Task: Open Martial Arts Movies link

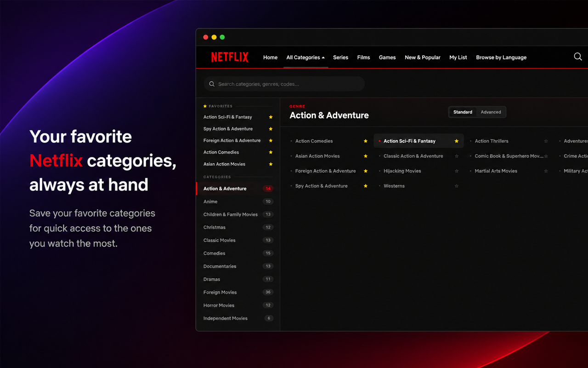Action: point(496,171)
